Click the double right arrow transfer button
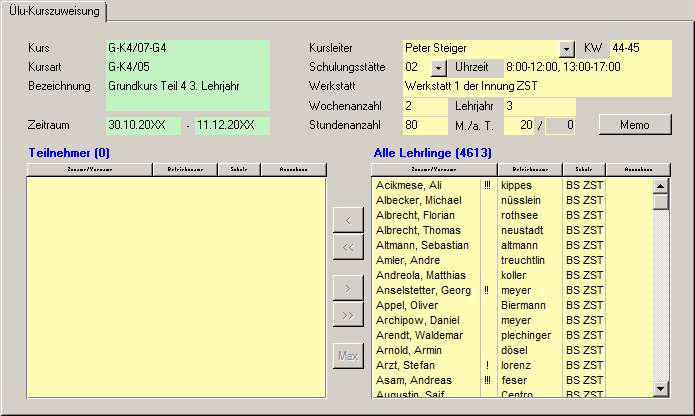 347,316
